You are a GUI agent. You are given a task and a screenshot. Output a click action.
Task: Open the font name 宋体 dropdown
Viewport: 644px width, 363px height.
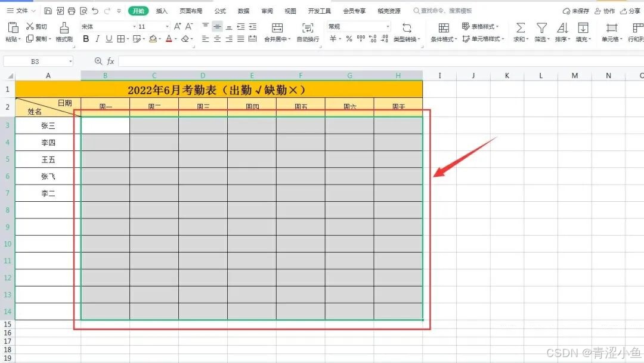coord(134,26)
